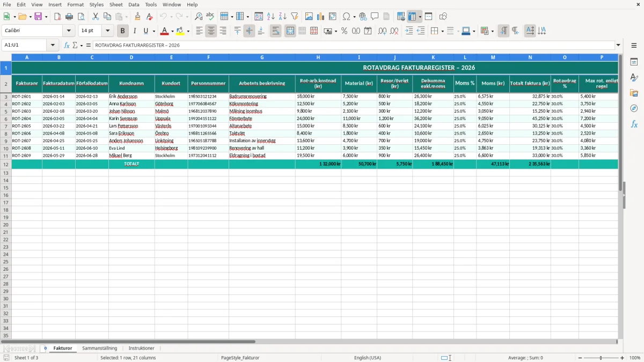Open the Data menu
This screenshot has height=362, width=644.
tap(134, 4)
